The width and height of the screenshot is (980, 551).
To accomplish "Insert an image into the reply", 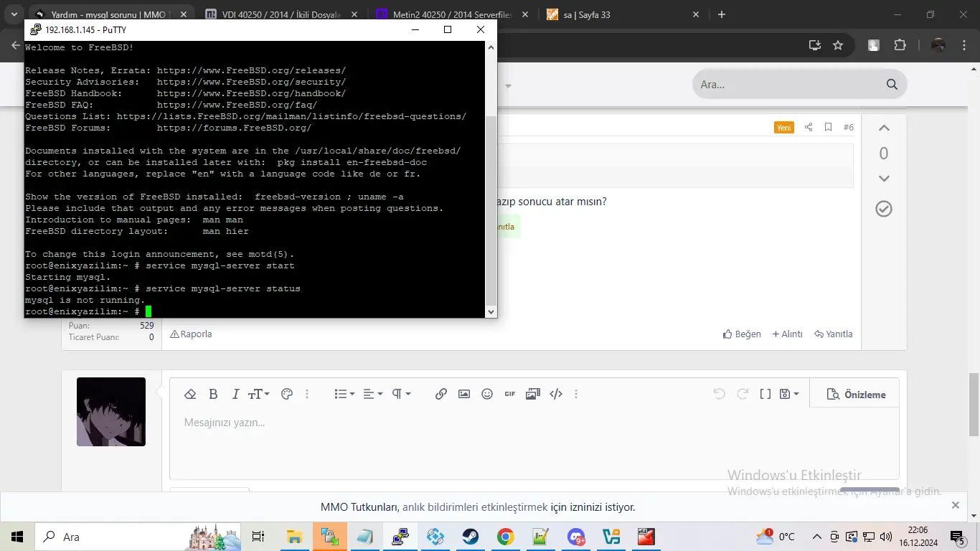I will (x=463, y=393).
